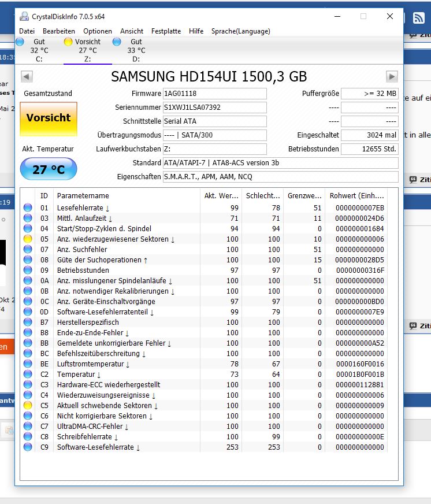The width and height of the screenshot is (431, 504).
Task: Click status icon of Software-Lesefehlerratenteil row
Action: pos(28,312)
